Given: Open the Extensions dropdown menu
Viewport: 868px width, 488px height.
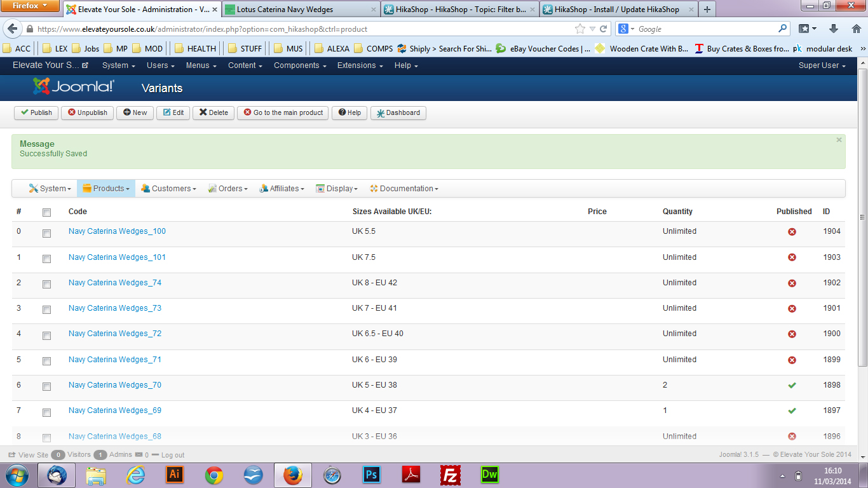Looking at the screenshot, I should [360, 65].
